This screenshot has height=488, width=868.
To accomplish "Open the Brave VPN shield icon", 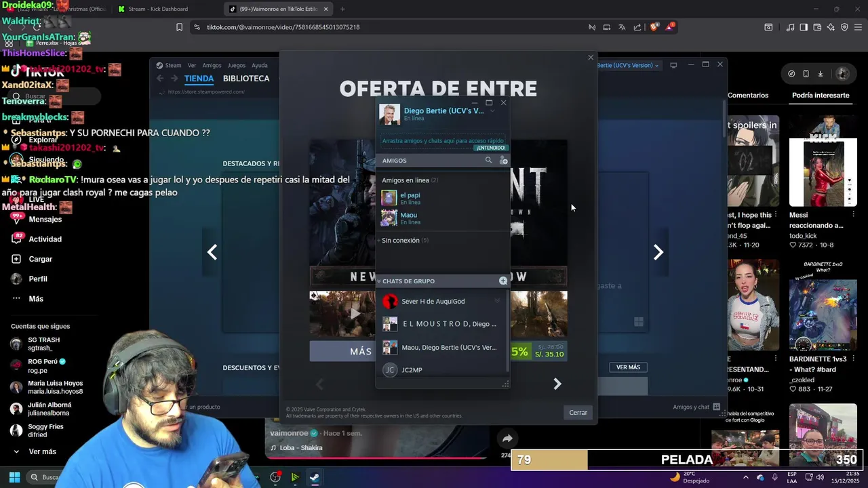I will (x=844, y=27).
